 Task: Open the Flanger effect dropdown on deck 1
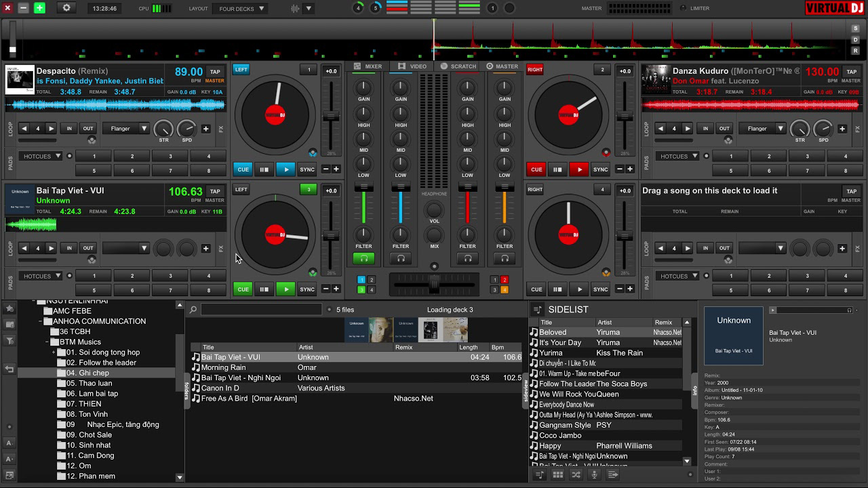(130, 128)
